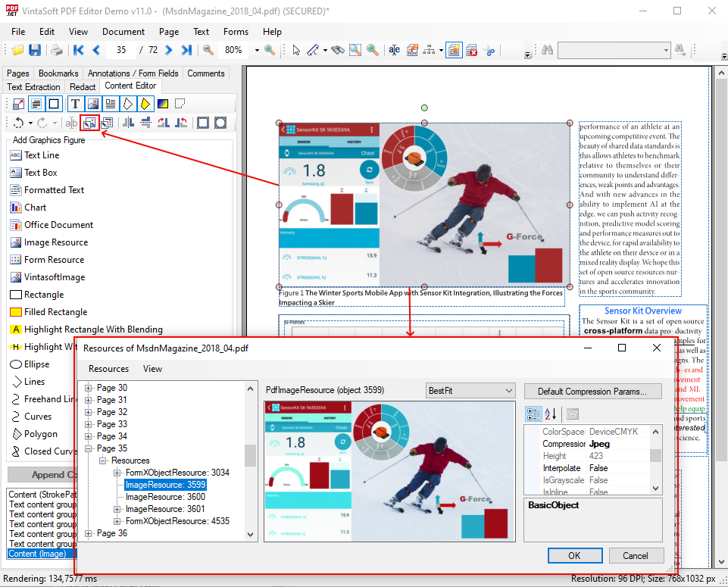Toggle image figures in content editor
This screenshot has width=728, height=587.
coord(93,104)
